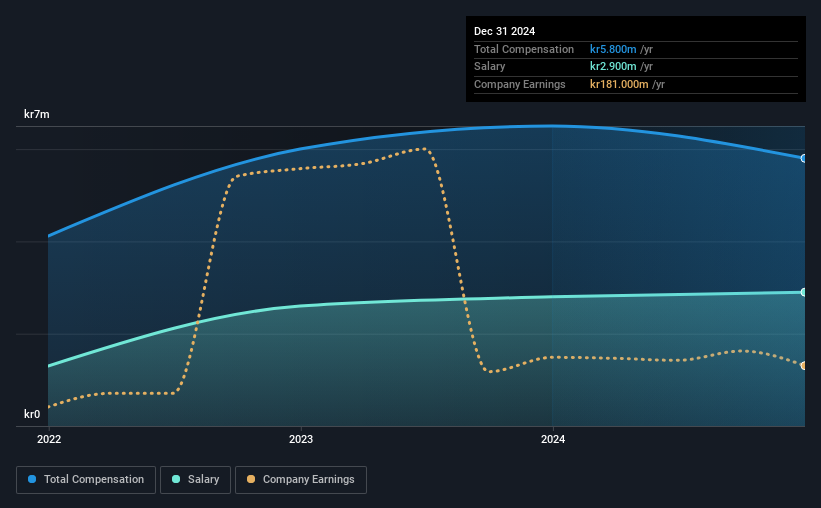
Task: Click the Company Earnings tooltip row label
Action: [x=519, y=84]
